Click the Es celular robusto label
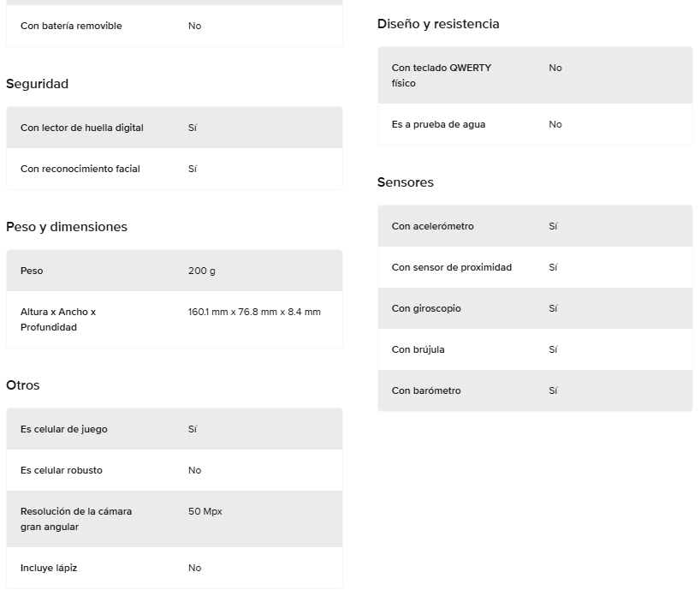 click(62, 470)
